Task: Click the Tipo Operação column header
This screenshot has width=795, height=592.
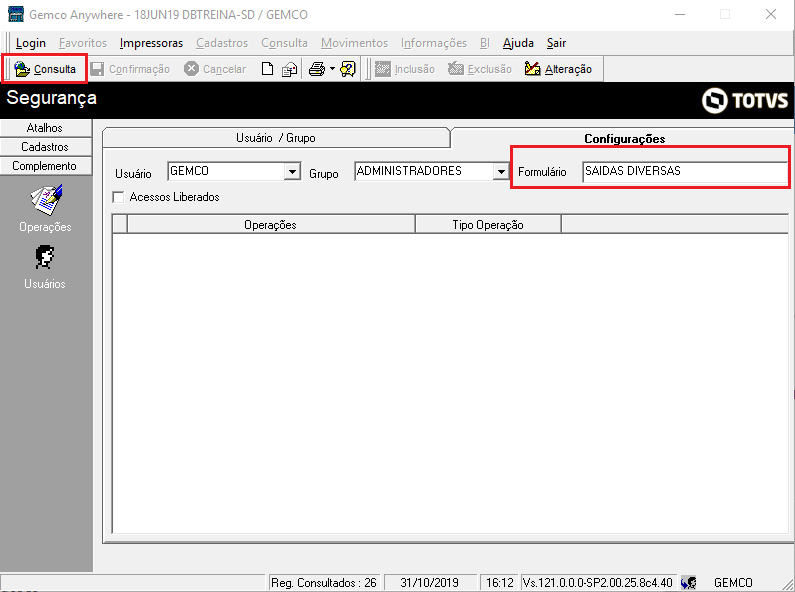Action: point(488,225)
